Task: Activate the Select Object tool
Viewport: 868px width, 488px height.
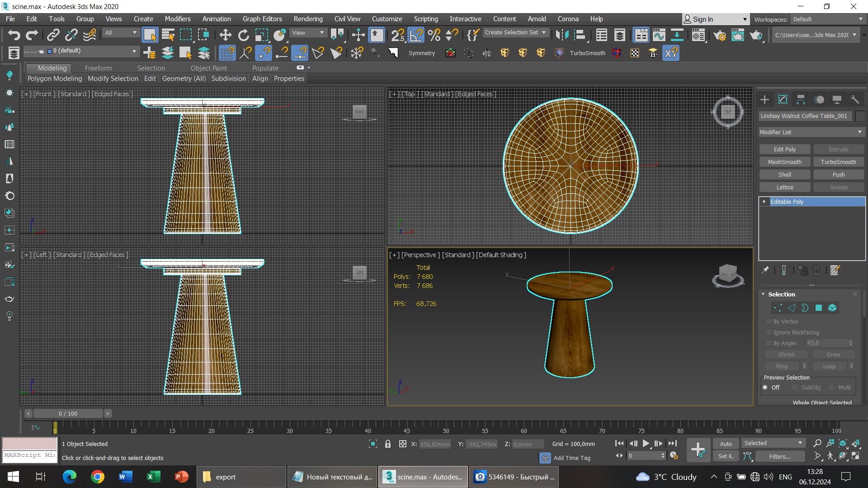Action: click(150, 35)
